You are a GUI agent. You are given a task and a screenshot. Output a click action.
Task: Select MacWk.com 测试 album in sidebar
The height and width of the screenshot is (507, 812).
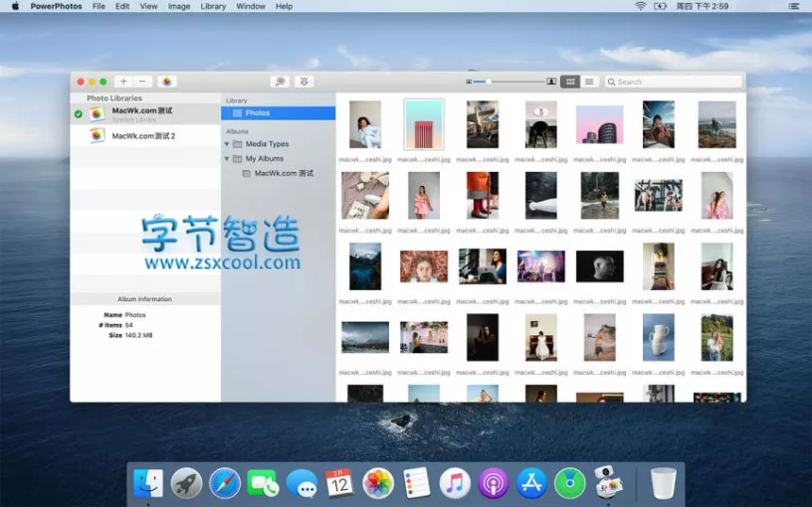[x=283, y=174]
